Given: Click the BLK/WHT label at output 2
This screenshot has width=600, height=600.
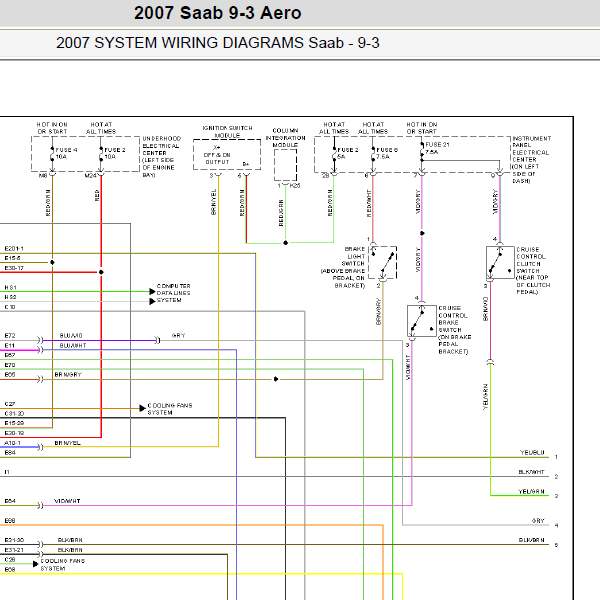Looking at the screenshot, I should coord(531,472).
